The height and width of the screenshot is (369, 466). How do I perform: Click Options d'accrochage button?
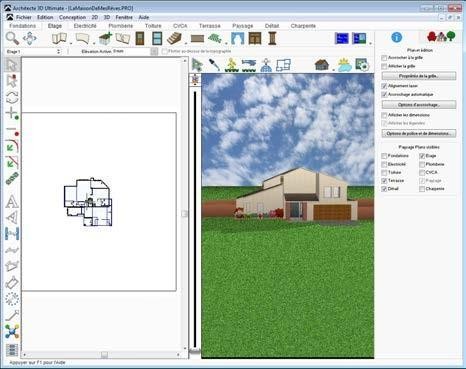click(x=419, y=105)
